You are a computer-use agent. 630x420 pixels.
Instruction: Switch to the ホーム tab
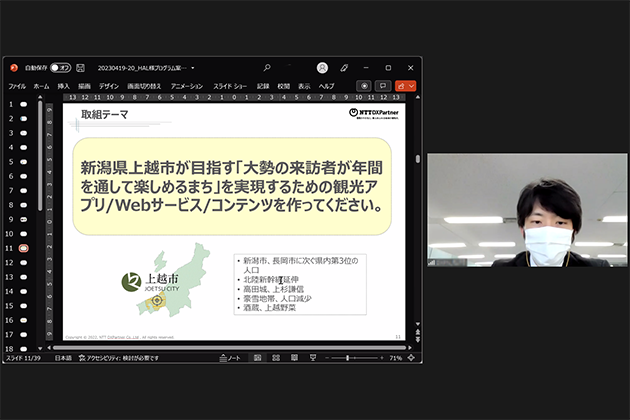(41, 86)
